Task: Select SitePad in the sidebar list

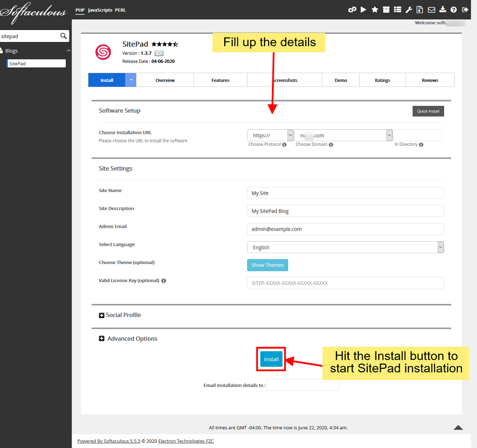Action: click(x=36, y=63)
